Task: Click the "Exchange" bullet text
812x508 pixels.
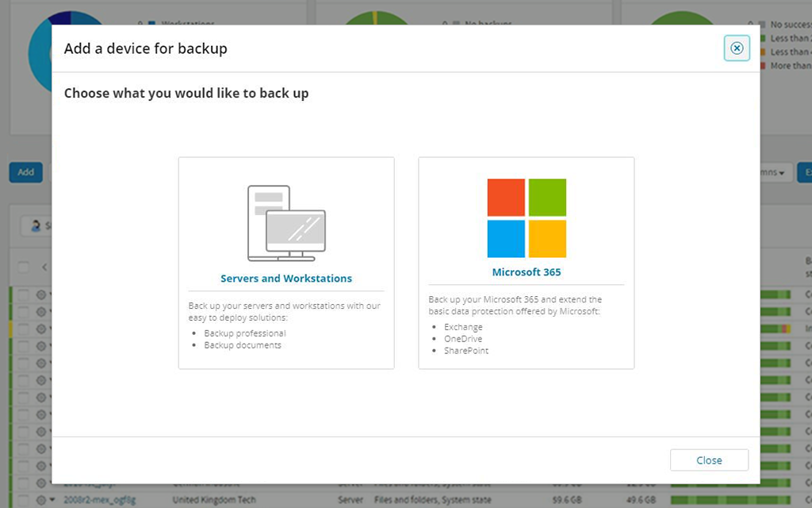Action: click(x=463, y=327)
